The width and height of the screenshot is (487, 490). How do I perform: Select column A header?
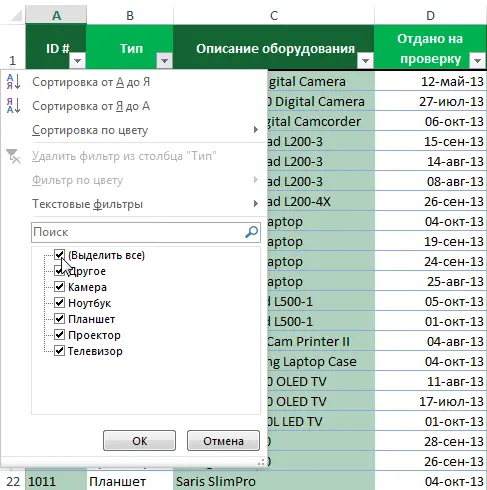pyautogui.click(x=56, y=15)
